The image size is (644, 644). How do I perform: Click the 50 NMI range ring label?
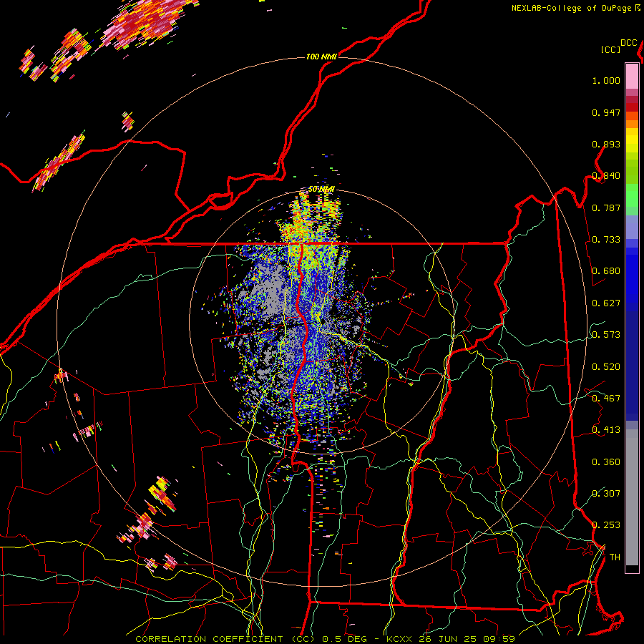click(321, 190)
